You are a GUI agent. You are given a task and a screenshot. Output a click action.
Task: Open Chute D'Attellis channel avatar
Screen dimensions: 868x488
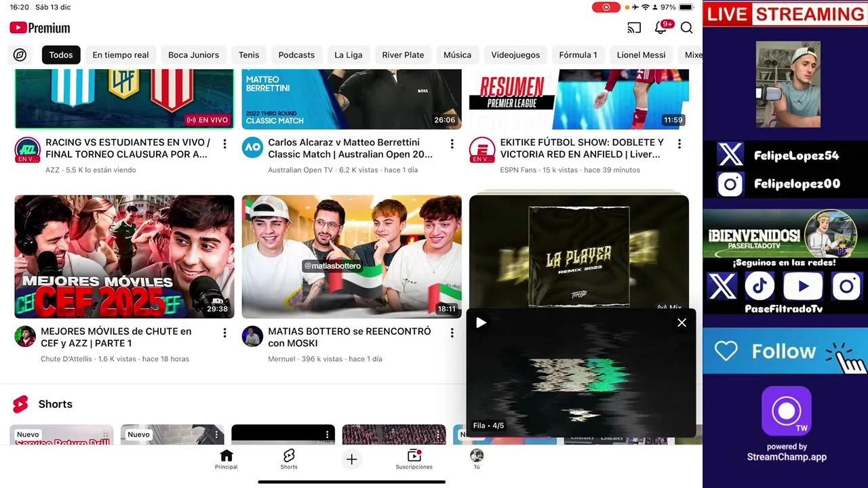[x=25, y=337]
